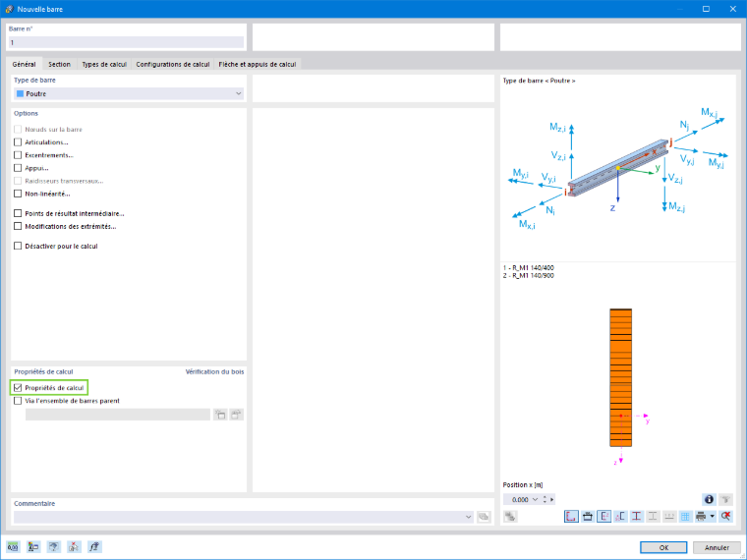
Task: Click 'Type de barre < Poutre >' heading
Action: (539, 81)
